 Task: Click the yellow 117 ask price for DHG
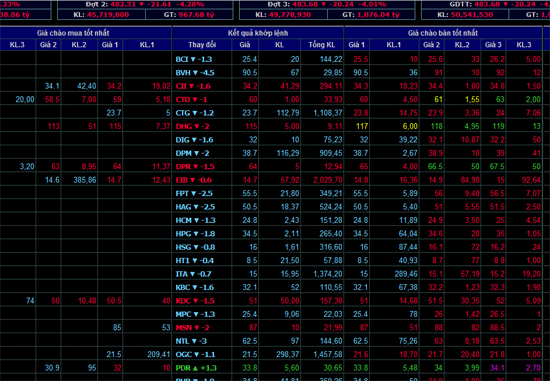pyautogui.click(x=362, y=126)
